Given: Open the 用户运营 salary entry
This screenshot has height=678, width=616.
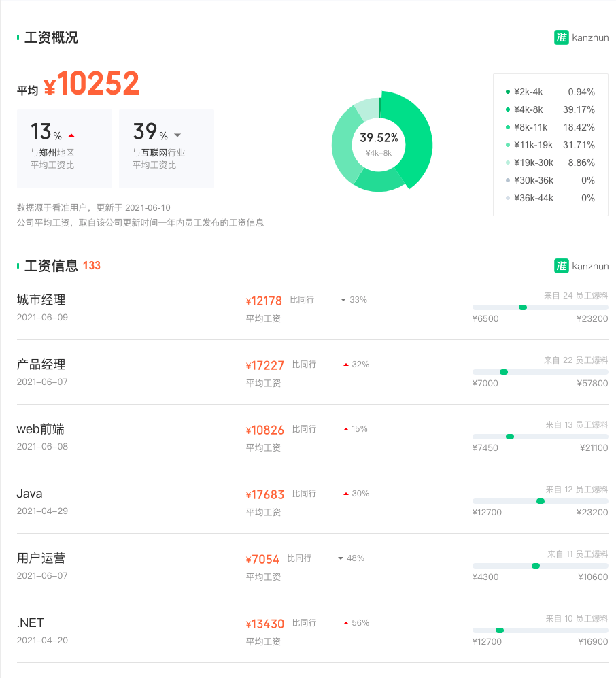Looking at the screenshot, I should pyautogui.click(x=313, y=566).
